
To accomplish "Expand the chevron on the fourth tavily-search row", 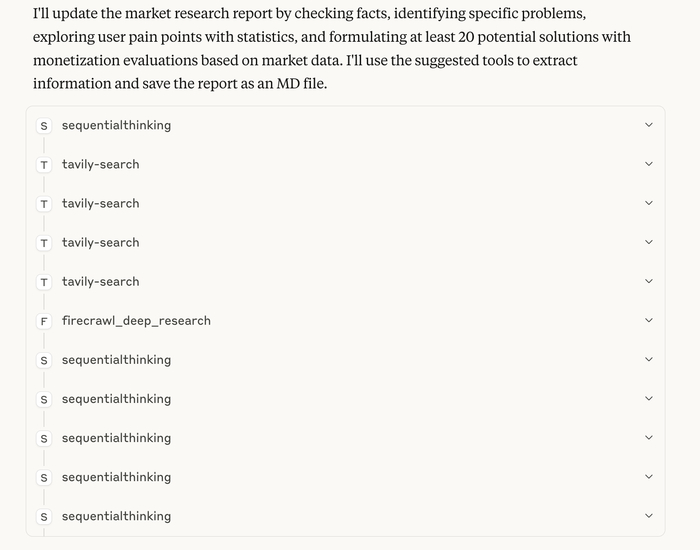I will click(x=648, y=282).
